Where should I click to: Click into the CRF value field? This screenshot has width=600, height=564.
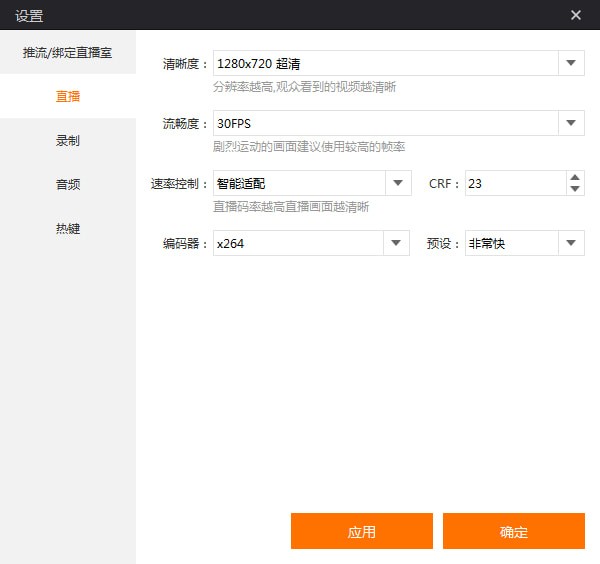[x=515, y=183]
